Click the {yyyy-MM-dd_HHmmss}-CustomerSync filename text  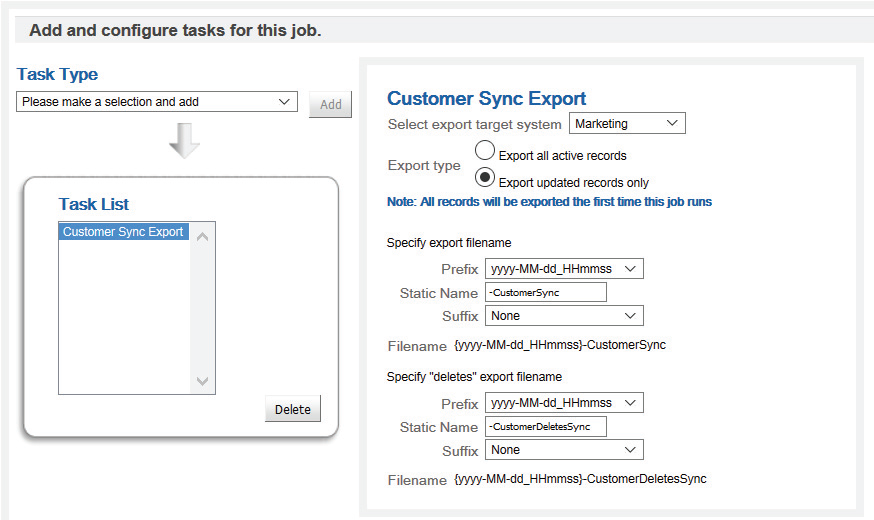click(x=560, y=345)
